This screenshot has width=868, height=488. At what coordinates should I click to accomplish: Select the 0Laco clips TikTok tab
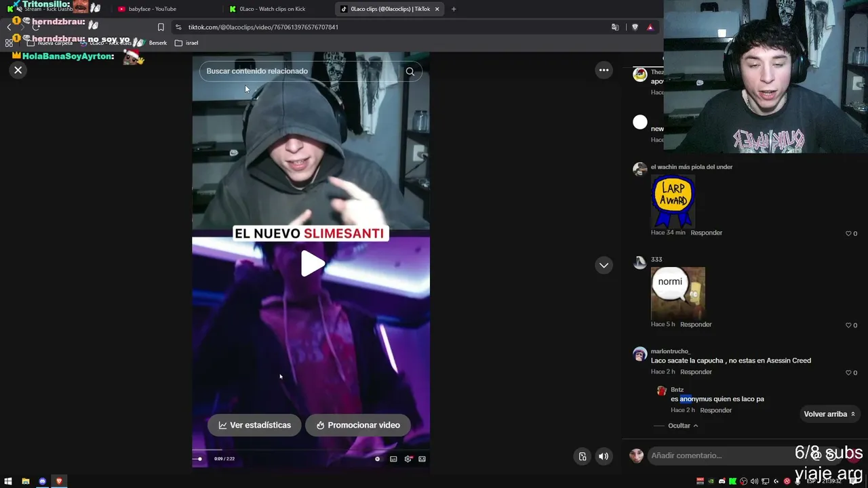pos(389,9)
